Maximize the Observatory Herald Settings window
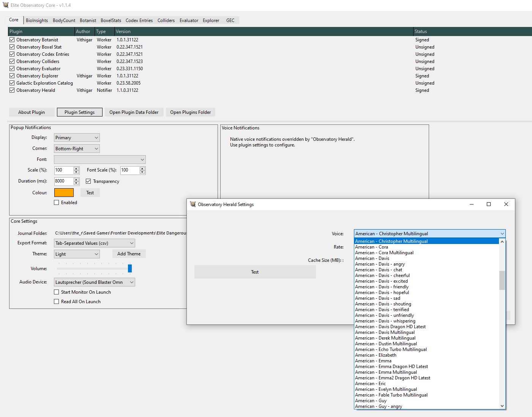This screenshot has height=417, width=532. 489,204
